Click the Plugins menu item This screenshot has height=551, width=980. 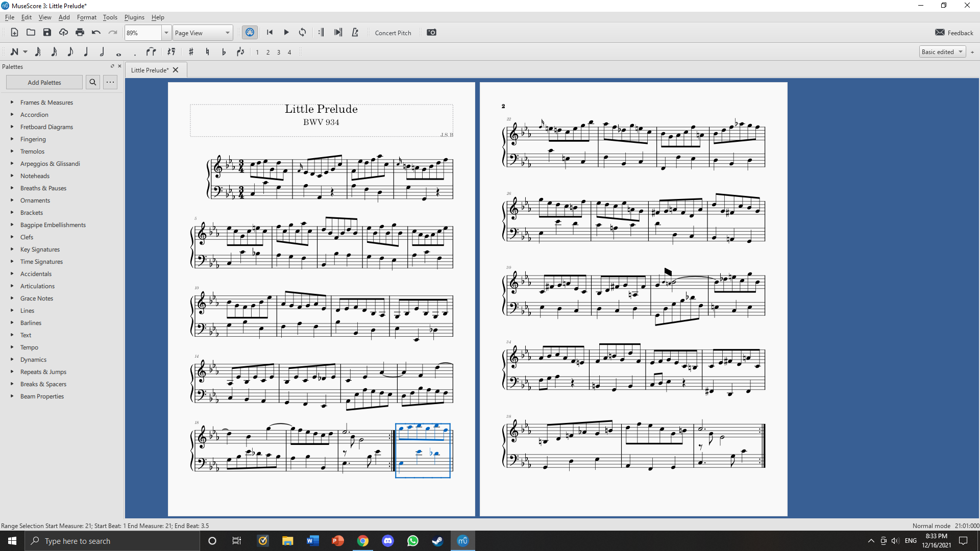[134, 17]
